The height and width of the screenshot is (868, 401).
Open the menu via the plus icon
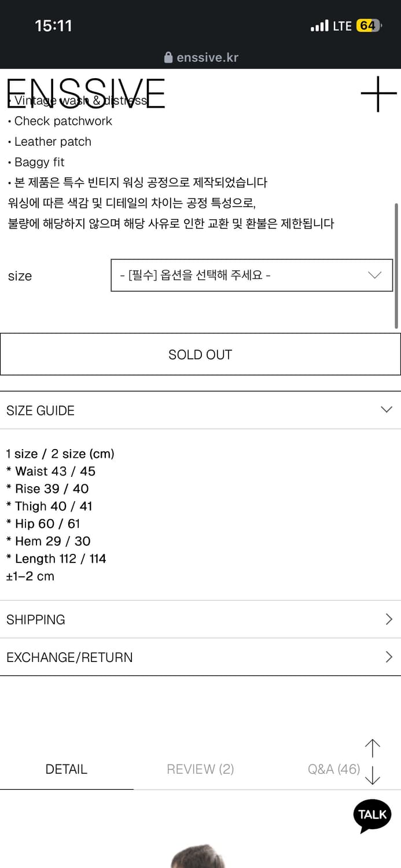click(378, 93)
